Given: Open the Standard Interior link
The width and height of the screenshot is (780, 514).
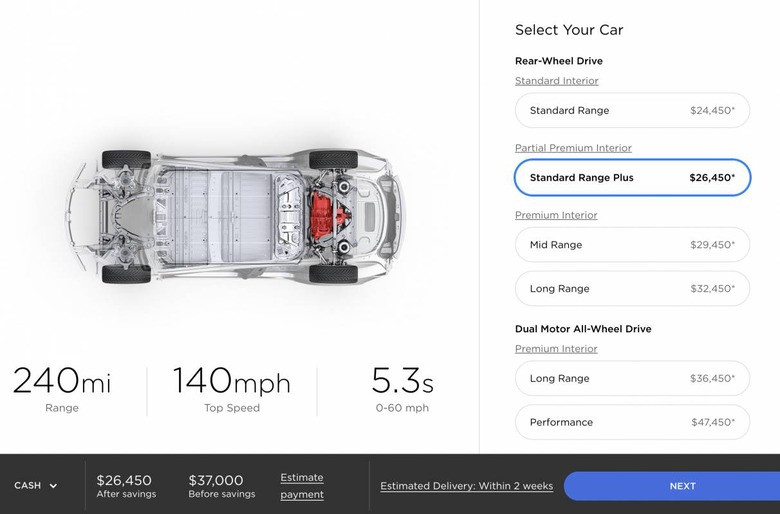Looking at the screenshot, I should tap(557, 81).
